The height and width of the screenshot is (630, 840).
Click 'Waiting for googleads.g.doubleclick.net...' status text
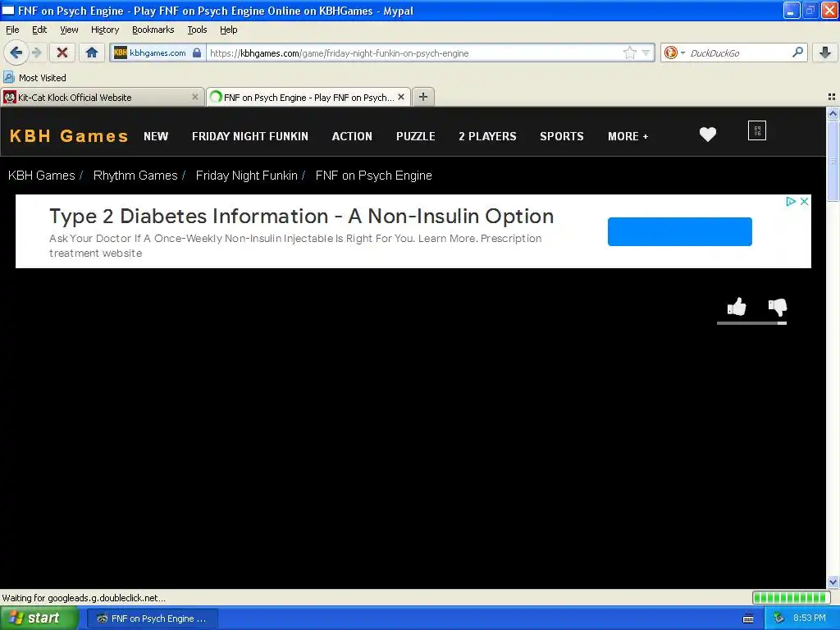point(84,598)
